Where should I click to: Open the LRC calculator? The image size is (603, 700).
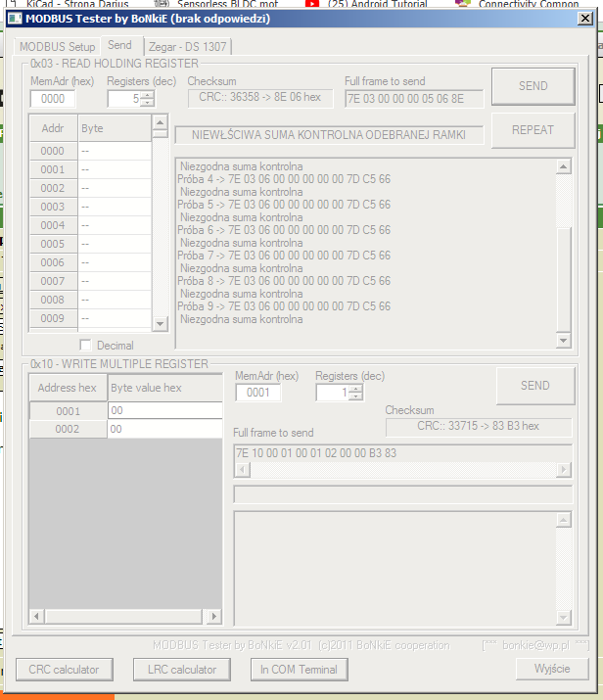pos(181,670)
